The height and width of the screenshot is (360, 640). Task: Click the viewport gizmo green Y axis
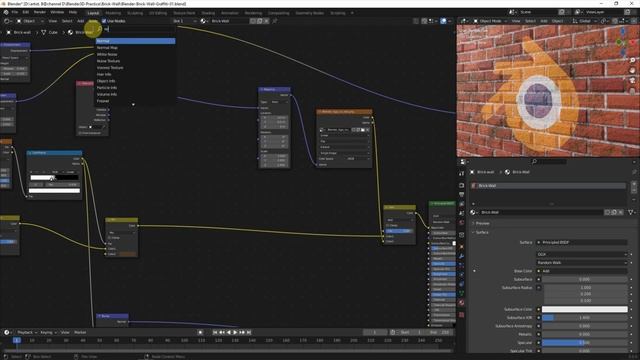pyautogui.click(x=619, y=42)
